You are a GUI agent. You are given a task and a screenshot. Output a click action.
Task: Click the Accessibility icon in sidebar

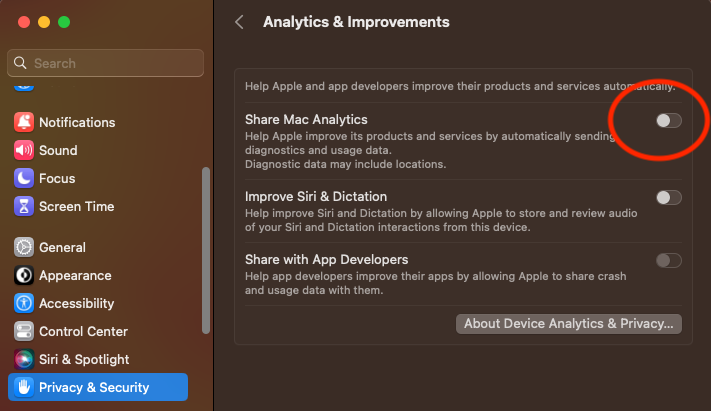[x=24, y=303]
